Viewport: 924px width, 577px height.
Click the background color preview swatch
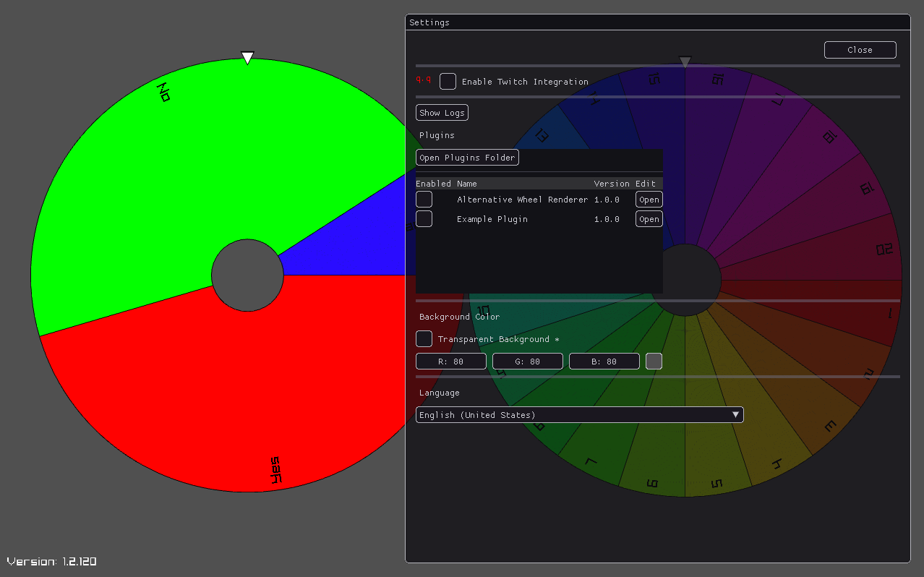(x=654, y=362)
